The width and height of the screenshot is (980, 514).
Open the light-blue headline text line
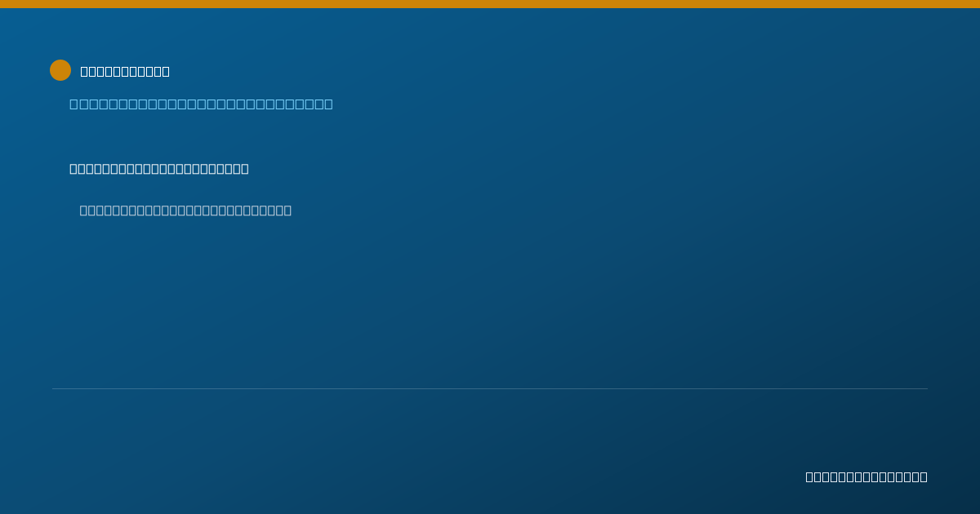(x=201, y=104)
